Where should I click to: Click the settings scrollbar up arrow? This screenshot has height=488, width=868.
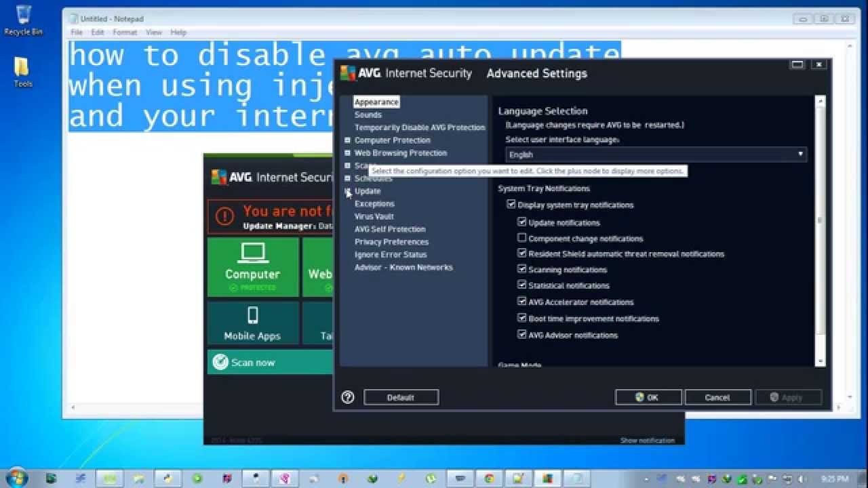point(821,102)
